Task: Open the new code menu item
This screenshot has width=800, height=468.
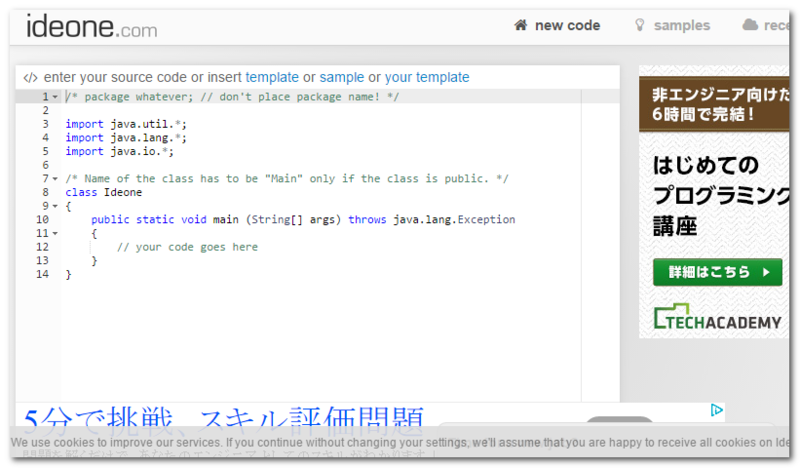Action: [x=567, y=26]
